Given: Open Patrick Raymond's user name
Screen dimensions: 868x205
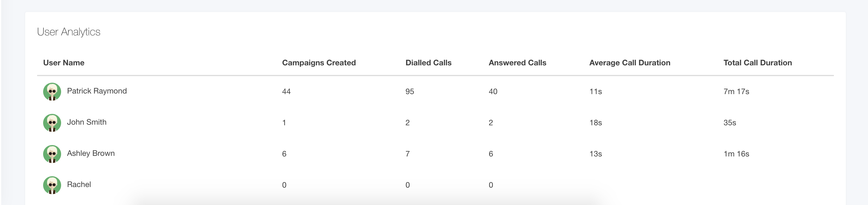Looking at the screenshot, I should [x=97, y=91].
